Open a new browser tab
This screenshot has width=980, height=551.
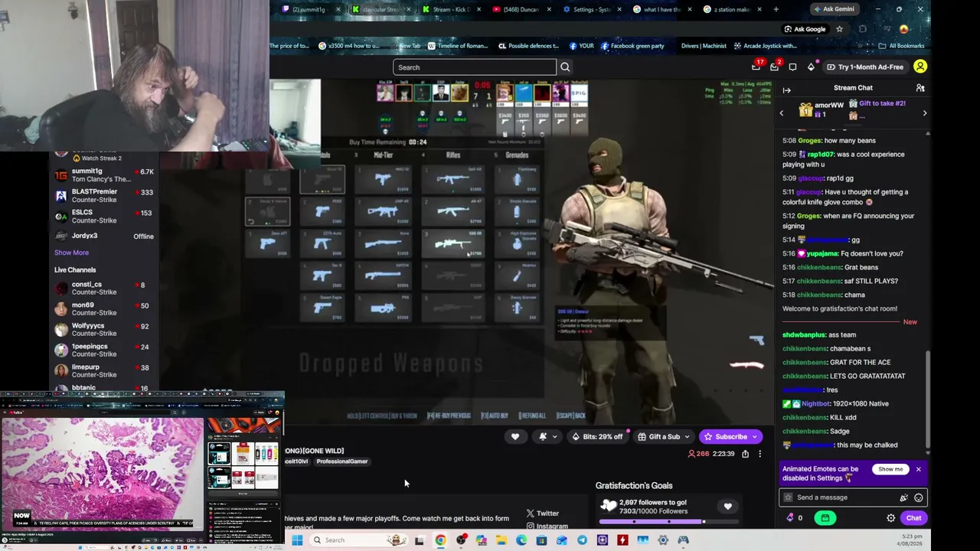(776, 9)
